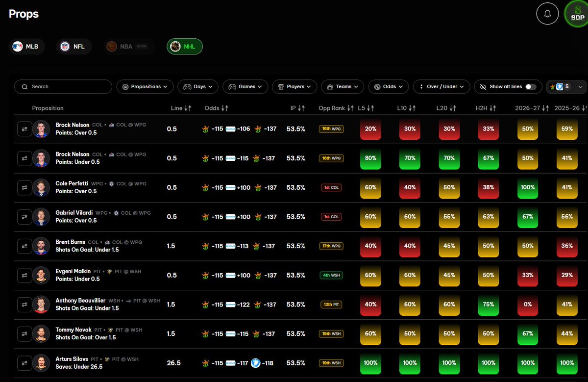Click Brock Nelson Over 0.5 player avatar
The image size is (588, 382).
[41, 129]
